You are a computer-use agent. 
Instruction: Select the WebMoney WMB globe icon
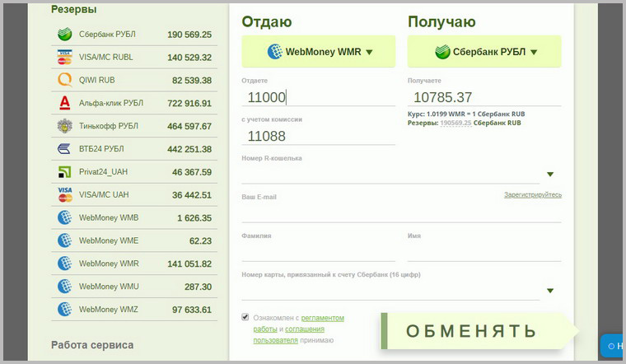(65, 217)
